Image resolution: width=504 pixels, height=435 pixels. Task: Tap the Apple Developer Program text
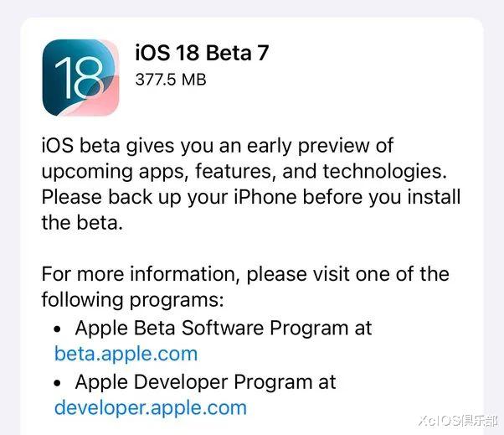194,382
